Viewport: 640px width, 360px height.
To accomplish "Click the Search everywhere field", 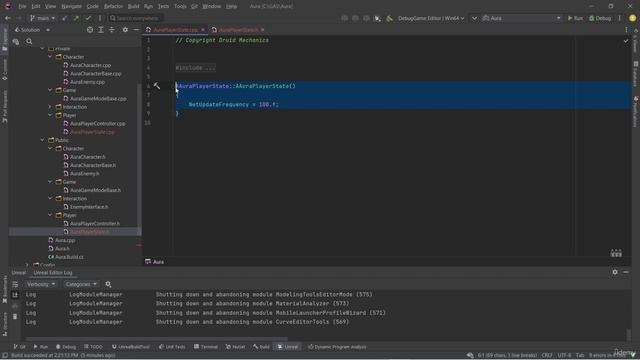I will (x=136, y=18).
